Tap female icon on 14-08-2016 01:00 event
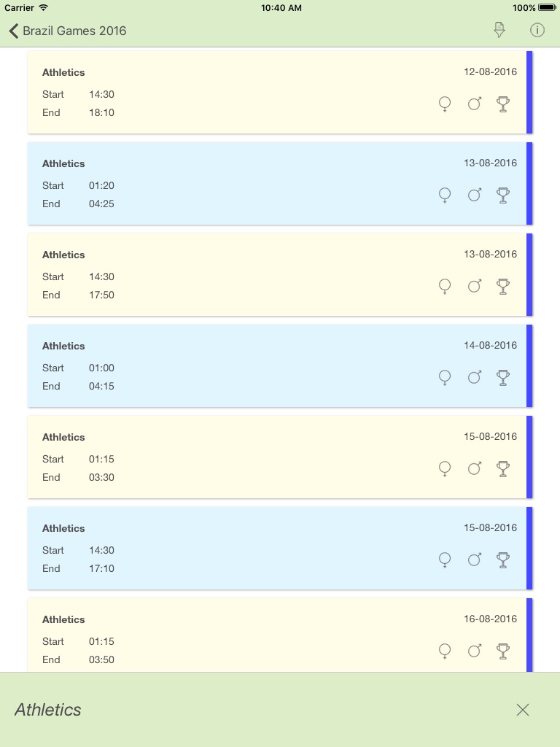This screenshot has height=747, width=560. coord(445,378)
